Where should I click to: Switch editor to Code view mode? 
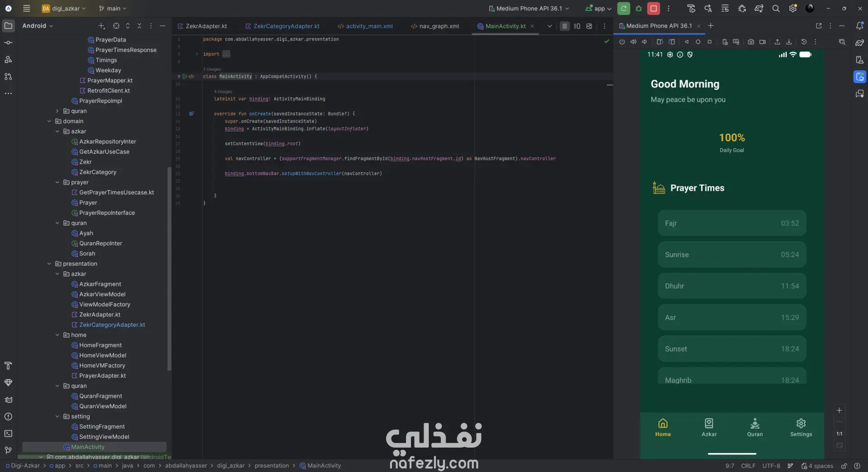click(565, 26)
